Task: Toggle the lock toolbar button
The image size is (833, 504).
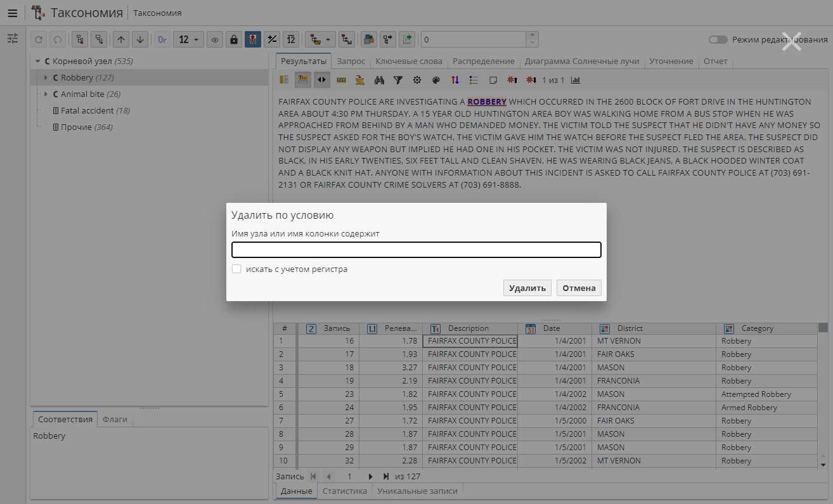Action: (x=234, y=39)
